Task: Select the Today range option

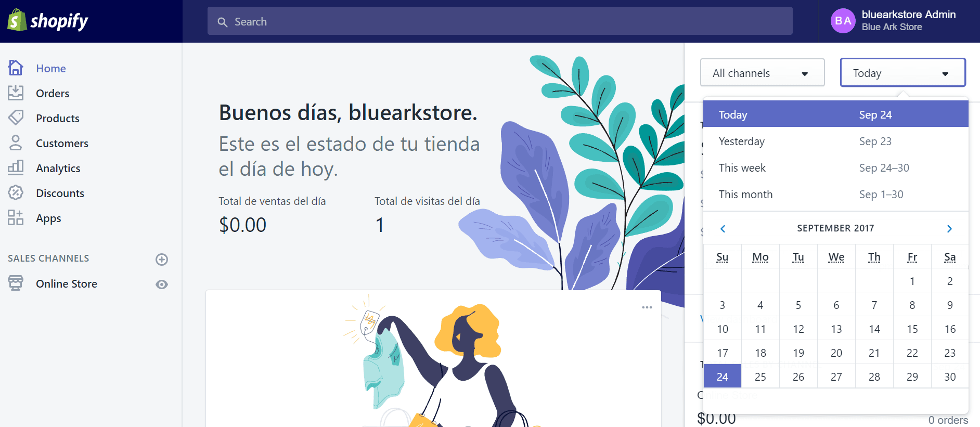Action: [836, 114]
